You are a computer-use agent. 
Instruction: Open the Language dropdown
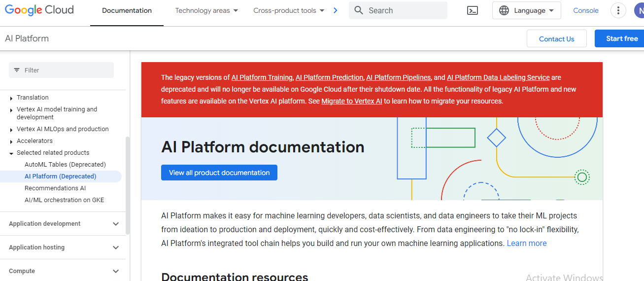pyautogui.click(x=526, y=10)
